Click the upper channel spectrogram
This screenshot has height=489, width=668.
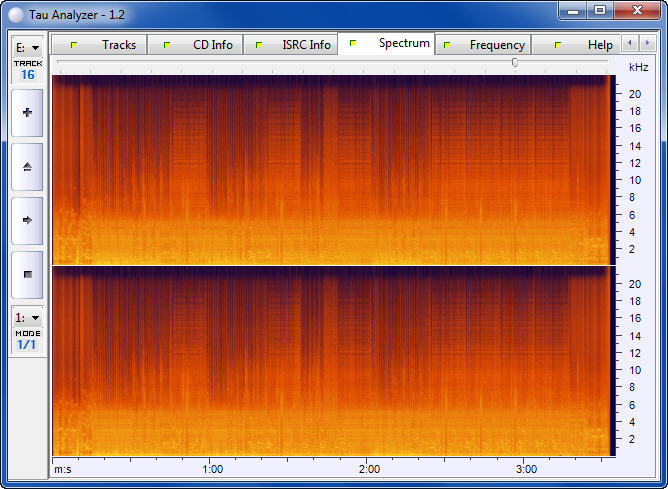(x=331, y=169)
